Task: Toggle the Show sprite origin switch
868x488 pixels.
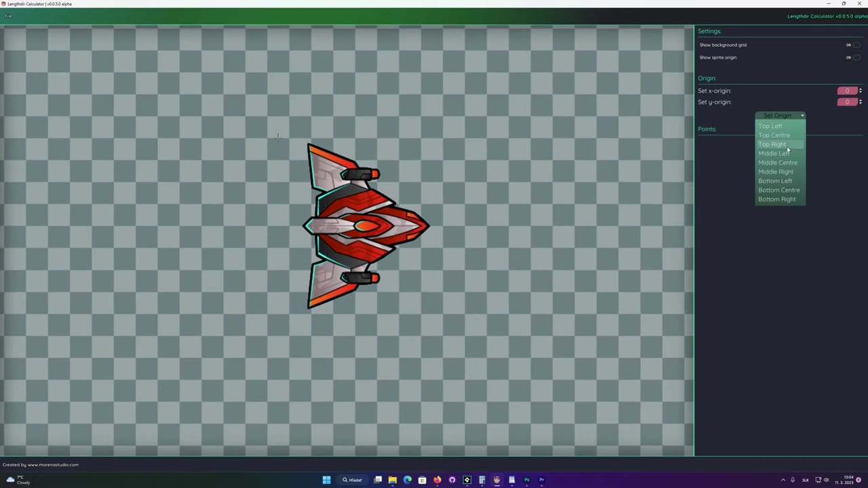Action: tap(856, 58)
